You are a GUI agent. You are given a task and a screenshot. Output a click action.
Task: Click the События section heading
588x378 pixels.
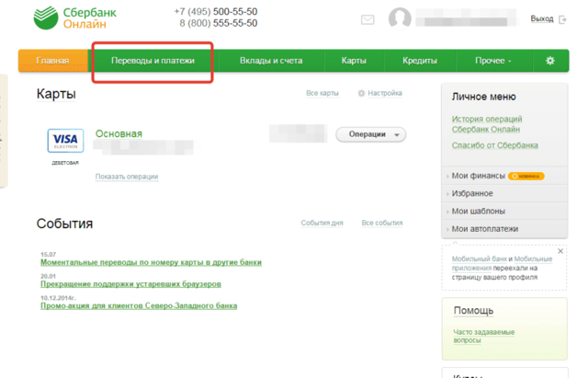64,223
